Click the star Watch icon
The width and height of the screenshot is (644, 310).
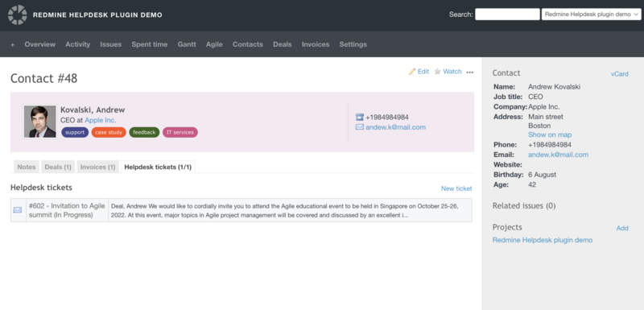click(437, 72)
